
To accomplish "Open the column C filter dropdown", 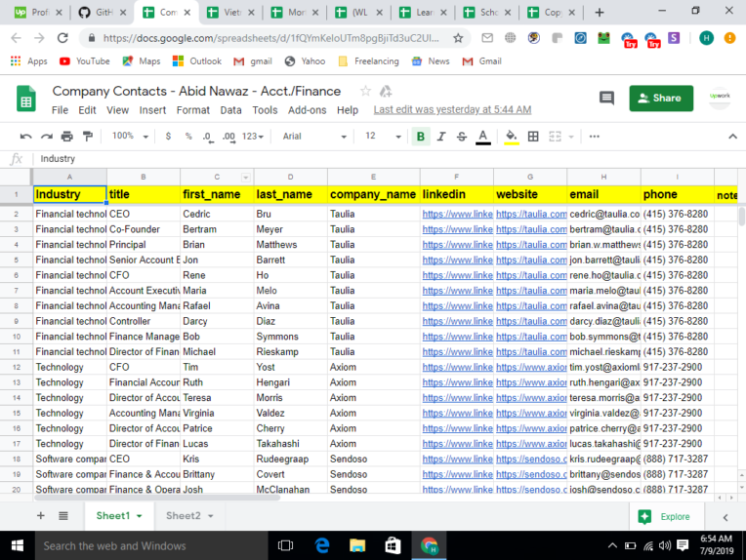I will click(x=245, y=178).
